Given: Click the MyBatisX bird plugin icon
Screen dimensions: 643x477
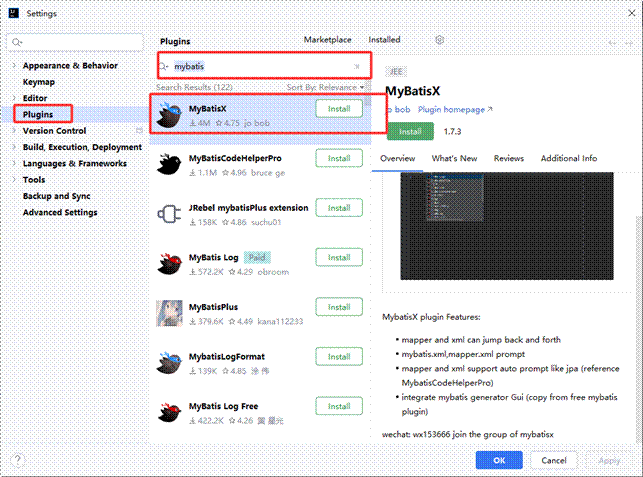Looking at the screenshot, I should click(169, 115).
